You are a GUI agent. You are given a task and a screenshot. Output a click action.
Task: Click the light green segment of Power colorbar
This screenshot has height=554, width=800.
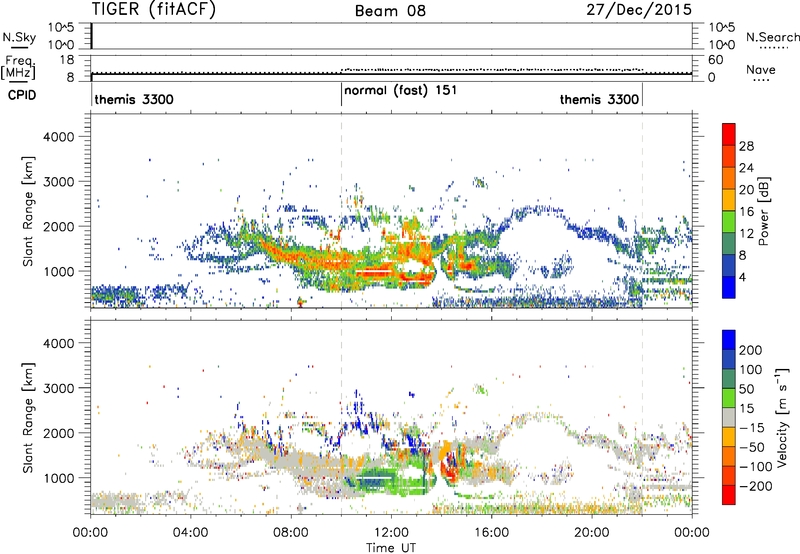729,221
